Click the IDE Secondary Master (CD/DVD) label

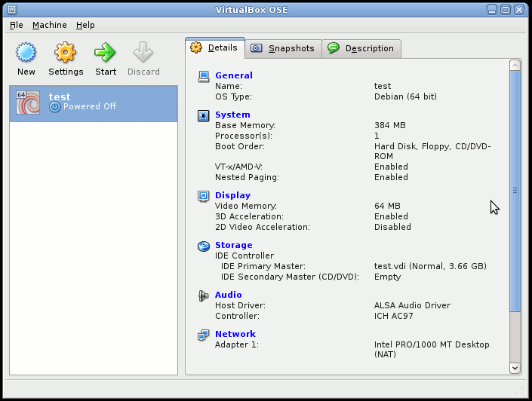tap(290, 277)
